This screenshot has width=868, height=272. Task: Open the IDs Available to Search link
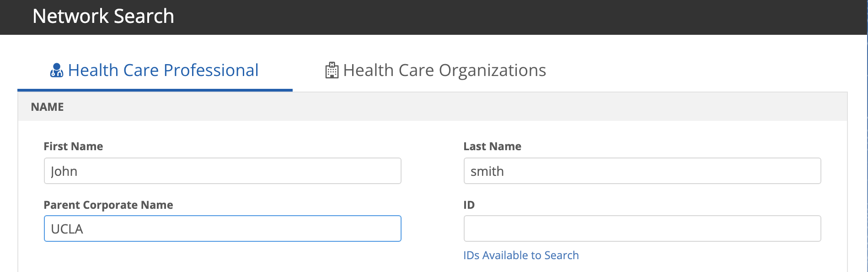pyautogui.click(x=521, y=256)
